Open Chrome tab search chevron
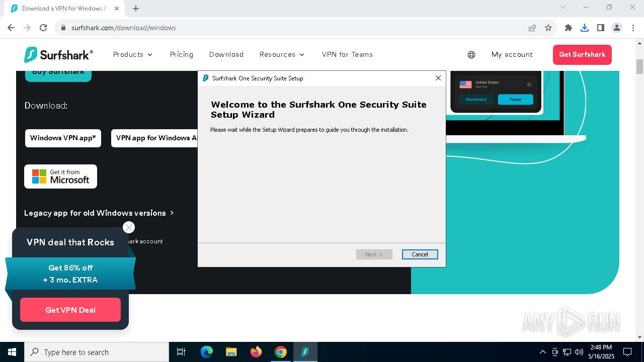This screenshot has width=644, height=362. [x=563, y=8]
